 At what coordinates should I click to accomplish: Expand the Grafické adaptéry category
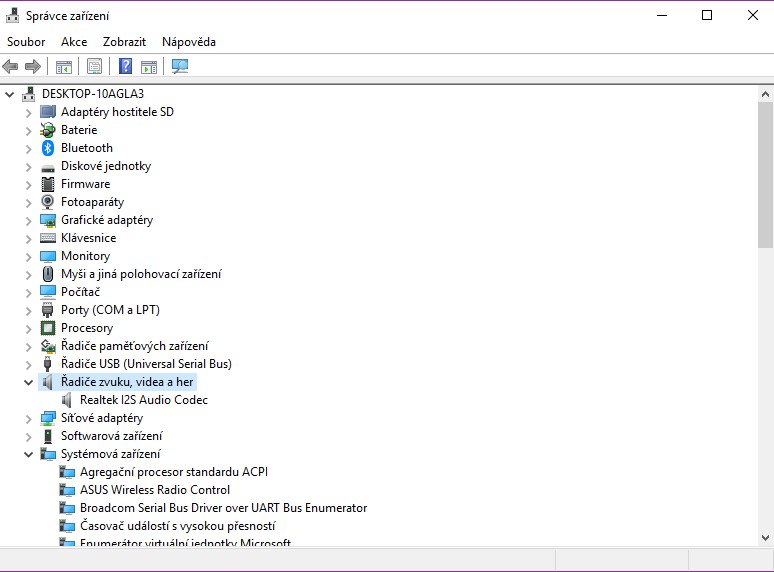pos(28,221)
